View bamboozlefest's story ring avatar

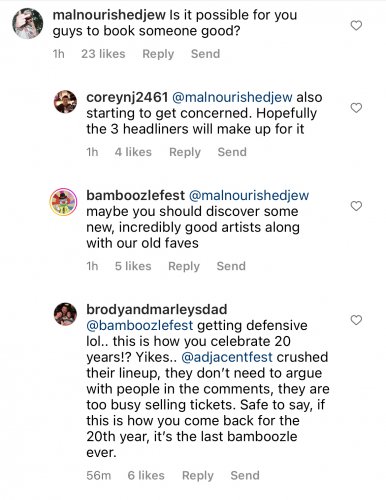click(63, 202)
